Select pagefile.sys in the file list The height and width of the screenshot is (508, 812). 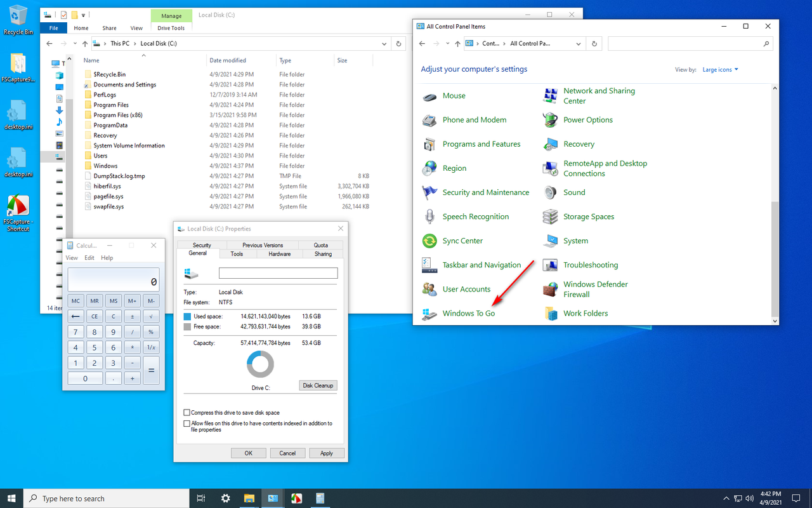tap(108, 196)
